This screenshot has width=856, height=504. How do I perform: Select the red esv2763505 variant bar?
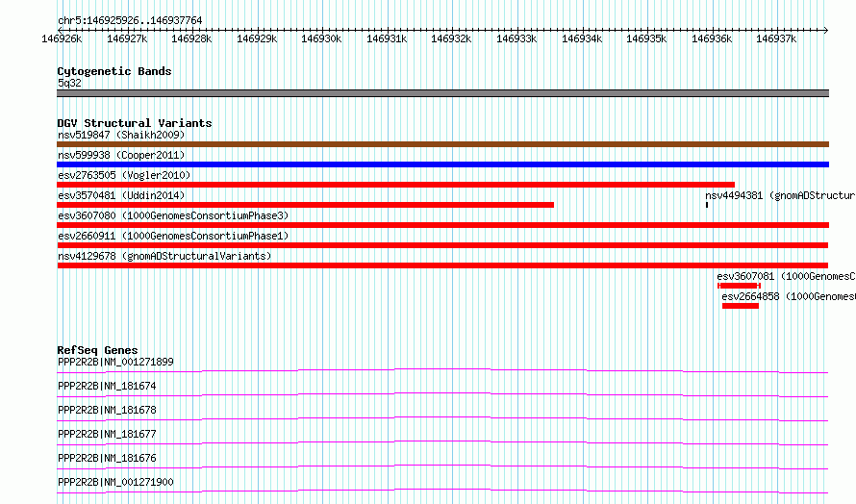tap(396, 185)
